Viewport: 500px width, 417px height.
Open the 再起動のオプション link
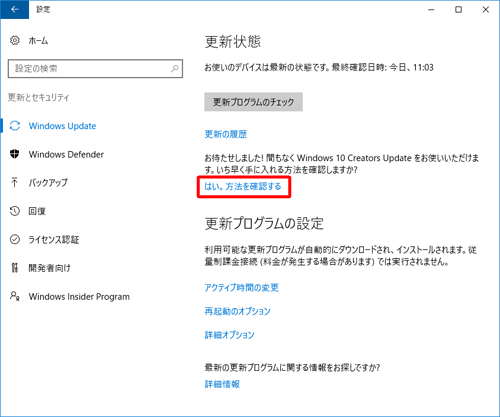tap(237, 311)
